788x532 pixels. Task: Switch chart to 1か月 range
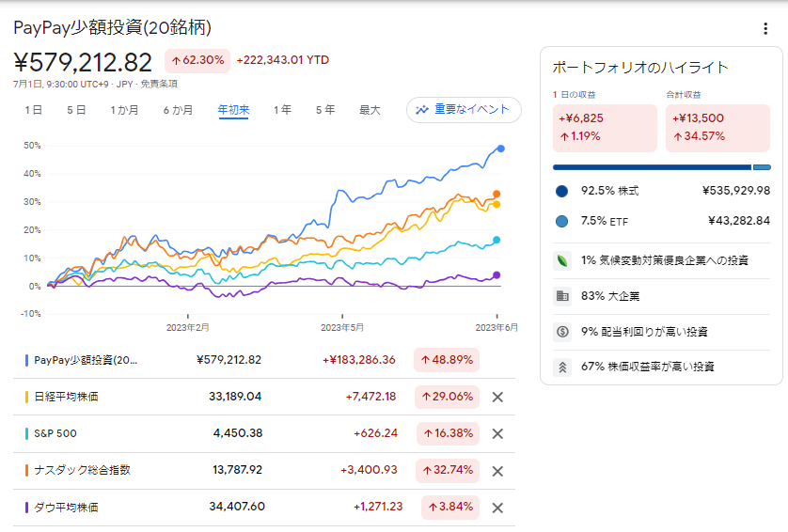[124, 110]
